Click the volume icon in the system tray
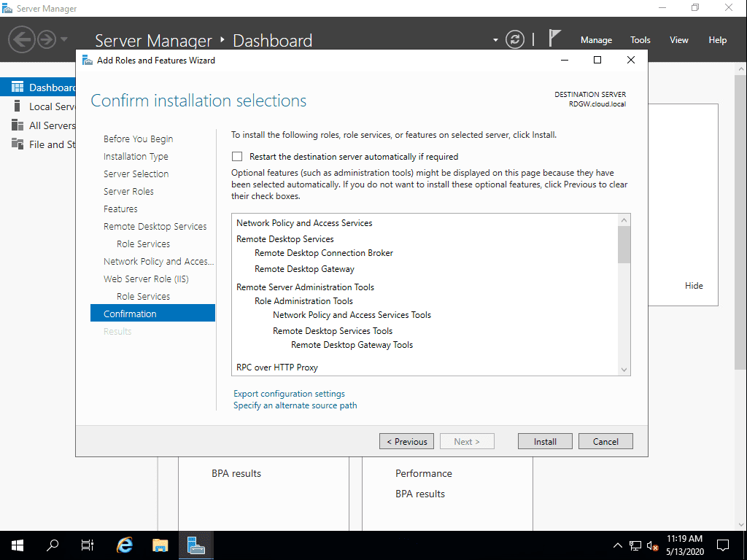The width and height of the screenshot is (747, 560). [x=651, y=545]
